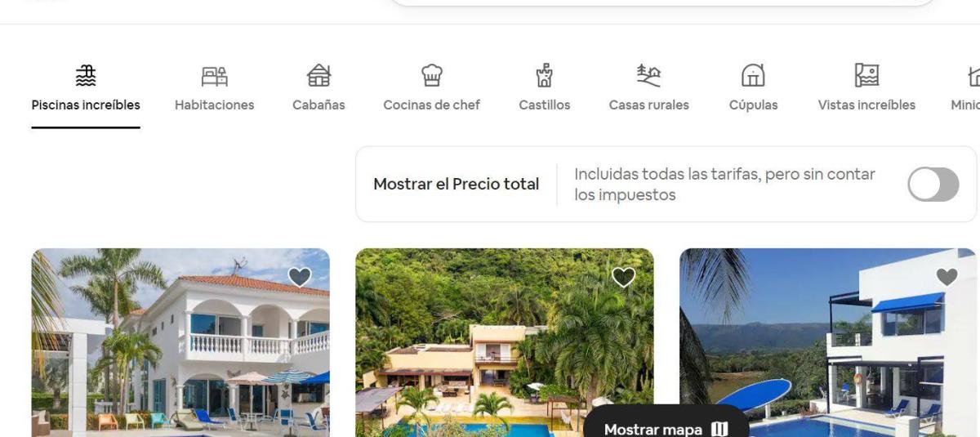
Task: Switch to the Cabañas tab label
Action: pos(318,105)
